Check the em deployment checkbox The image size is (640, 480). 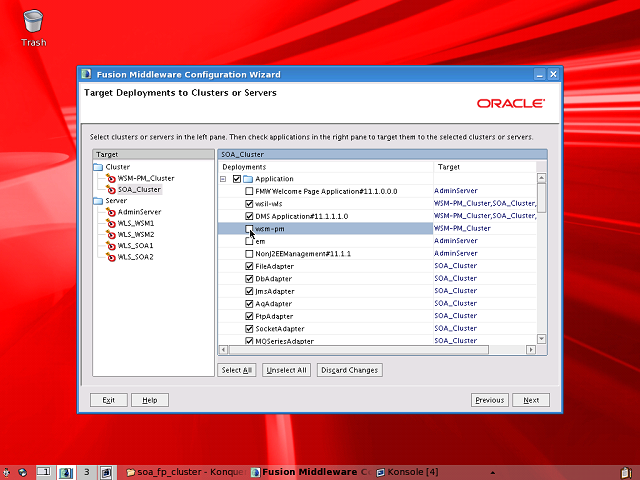coord(249,241)
